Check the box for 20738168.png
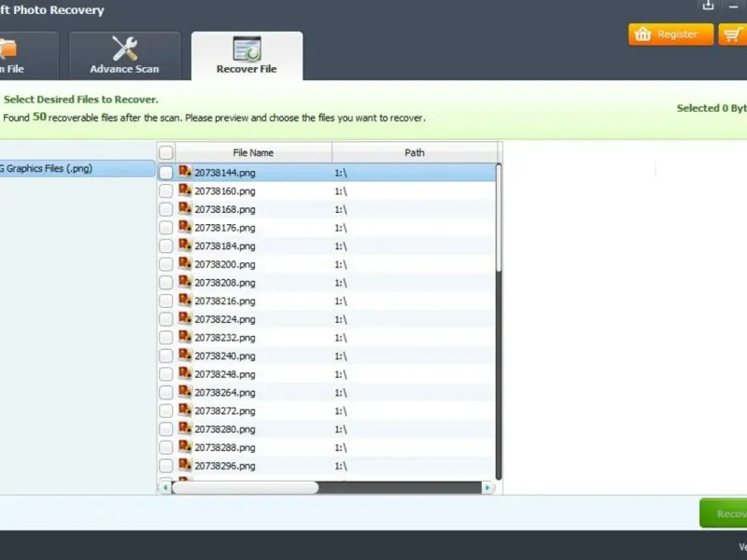Screen dimensions: 747x560 point(166,209)
